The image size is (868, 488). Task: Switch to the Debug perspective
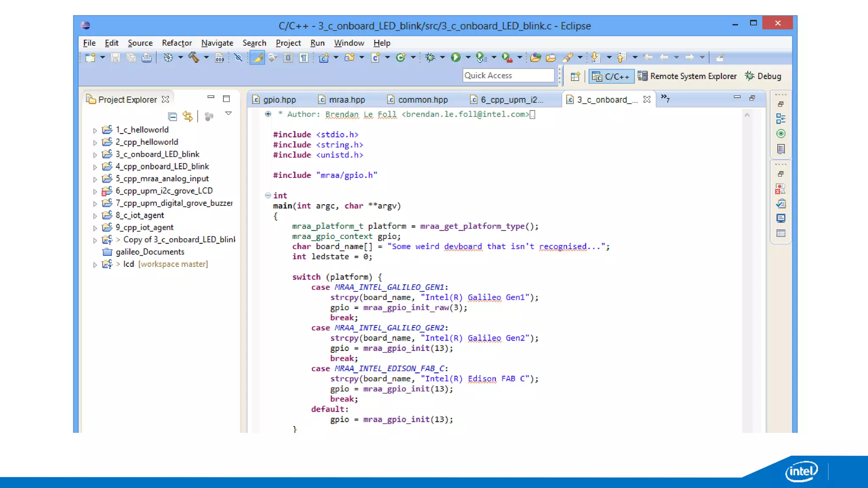tap(763, 76)
